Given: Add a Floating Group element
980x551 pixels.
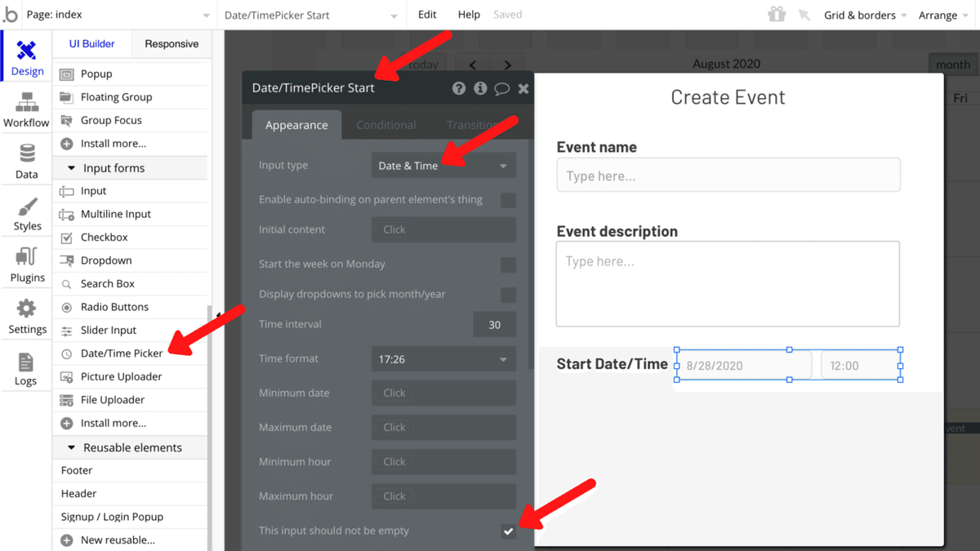Looking at the screenshot, I should [130, 97].
